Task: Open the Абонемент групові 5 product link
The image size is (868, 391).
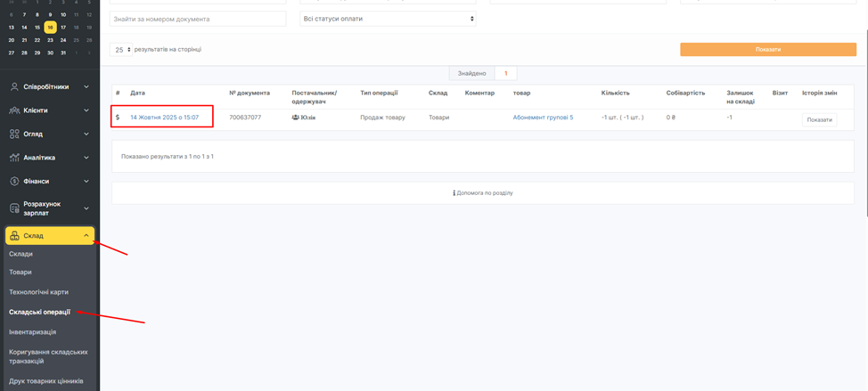Action: pyautogui.click(x=543, y=118)
